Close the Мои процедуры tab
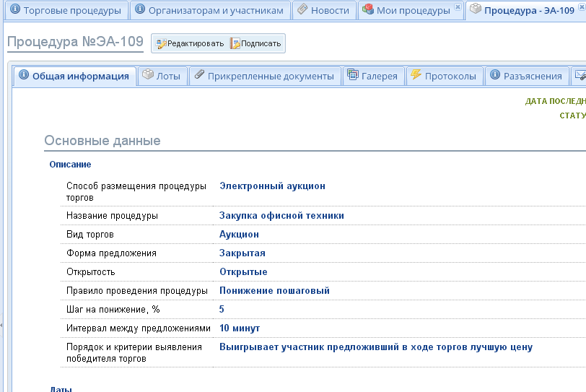 click(458, 7)
